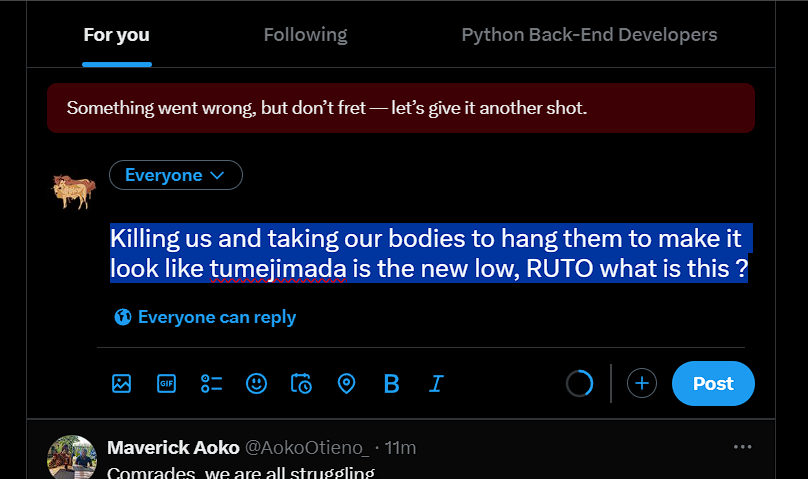Toggle italic text formatting
The width and height of the screenshot is (808, 479).
436,384
